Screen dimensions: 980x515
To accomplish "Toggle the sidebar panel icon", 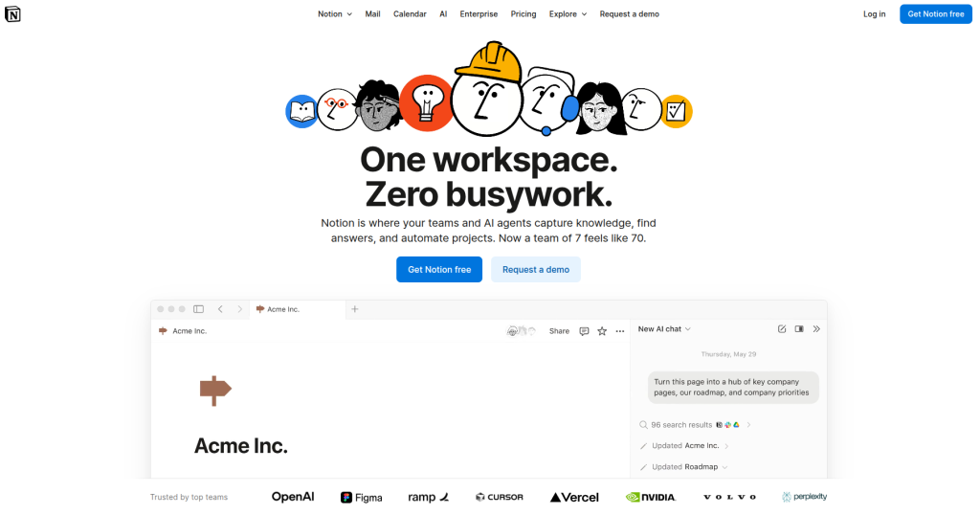I will tap(199, 309).
